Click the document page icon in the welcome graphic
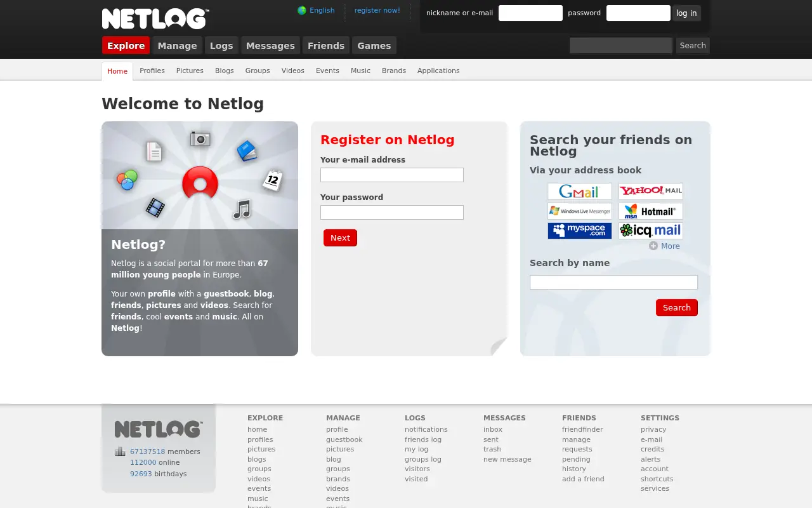The height and width of the screenshot is (508, 812). coord(154,151)
